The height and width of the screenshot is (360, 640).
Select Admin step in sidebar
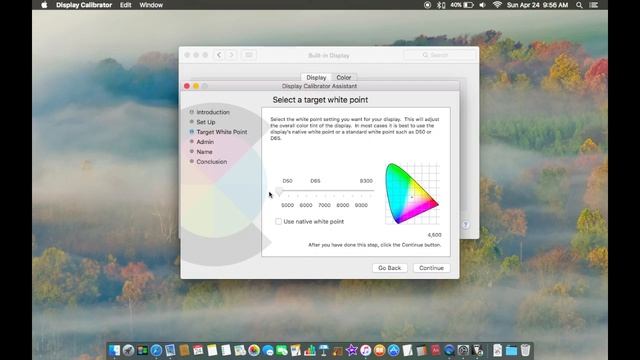(205, 142)
